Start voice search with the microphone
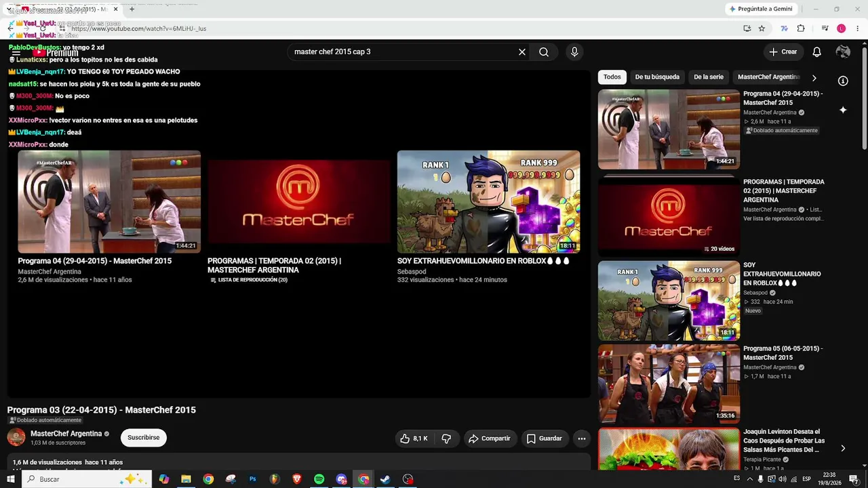868x488 pixels. coord(574,52)
